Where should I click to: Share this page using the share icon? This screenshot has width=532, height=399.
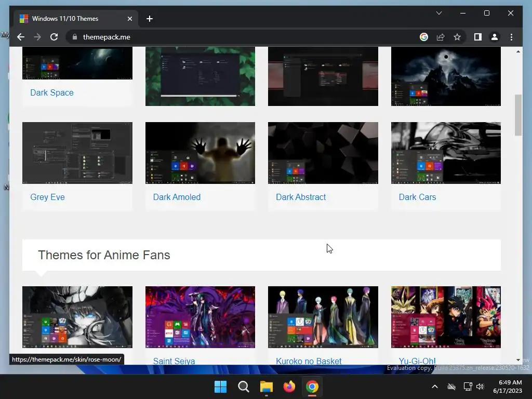(x=441, y=37)
